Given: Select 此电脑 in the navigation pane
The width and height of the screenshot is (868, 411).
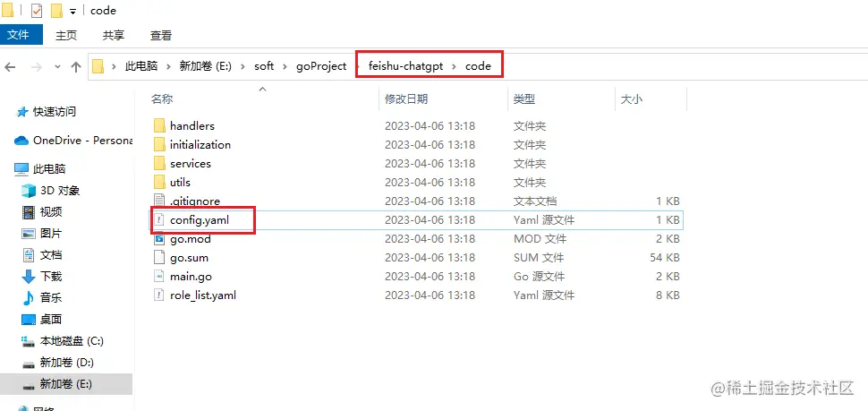Looking at the screenshot, I should click(x=49, y=169).
